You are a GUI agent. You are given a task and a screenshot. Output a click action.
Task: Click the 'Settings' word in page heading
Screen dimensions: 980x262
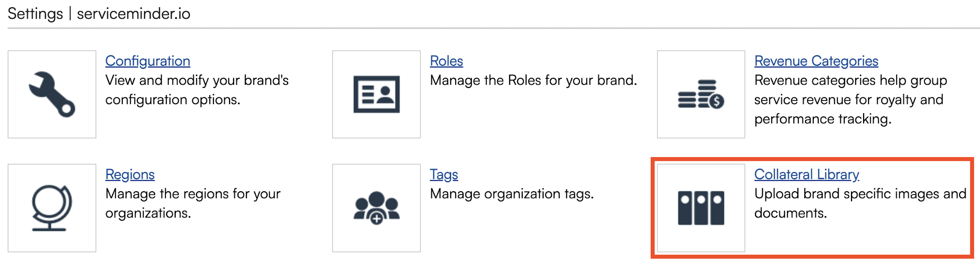(35, 14)
